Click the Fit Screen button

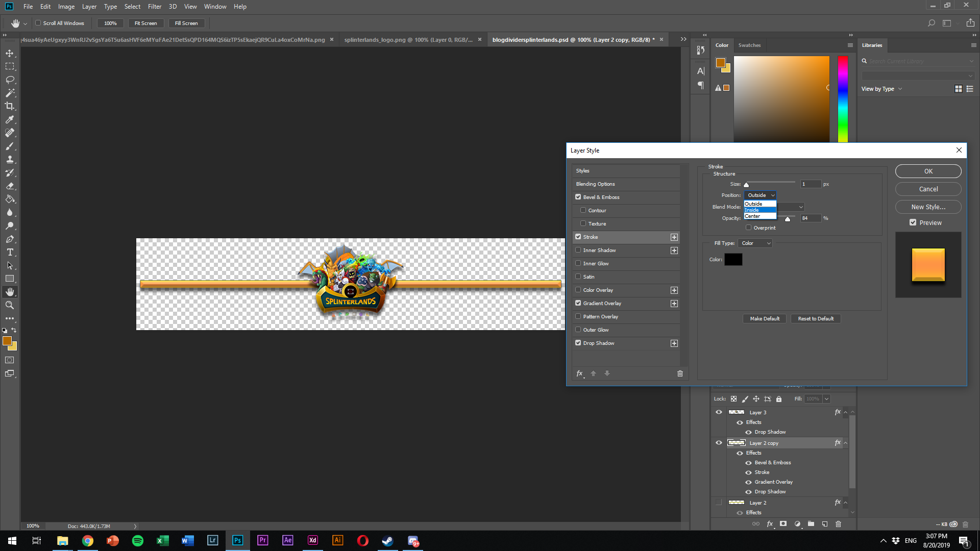145,23
